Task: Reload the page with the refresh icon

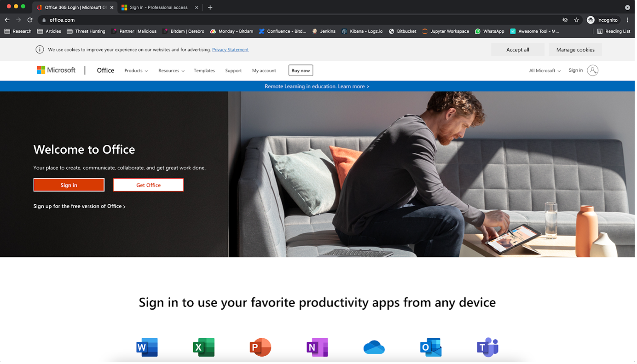Action: (30, 20)
